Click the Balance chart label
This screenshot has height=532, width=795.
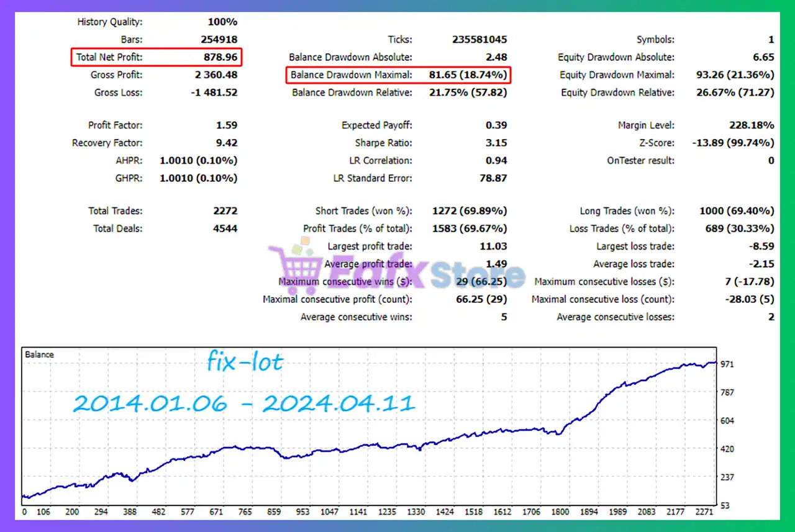39,354
